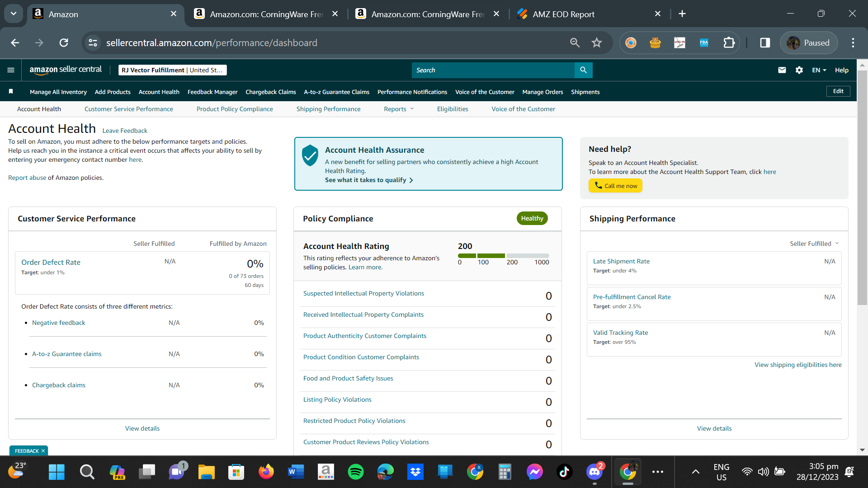Open the settings gear icon
Viewport: 868px width, 488px height.
coord(799,70)
